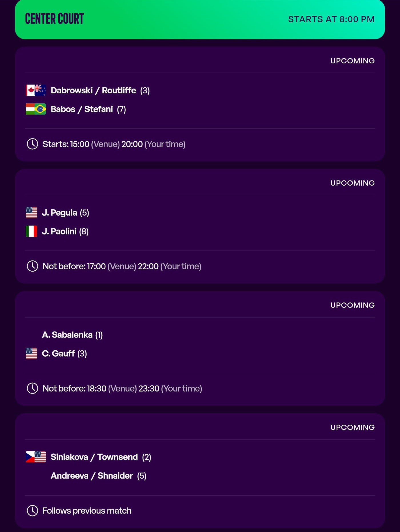400x532 pixels.
Task: Open J. Pegula player profile
Action: pyautogui.click(x=60, y=213)
